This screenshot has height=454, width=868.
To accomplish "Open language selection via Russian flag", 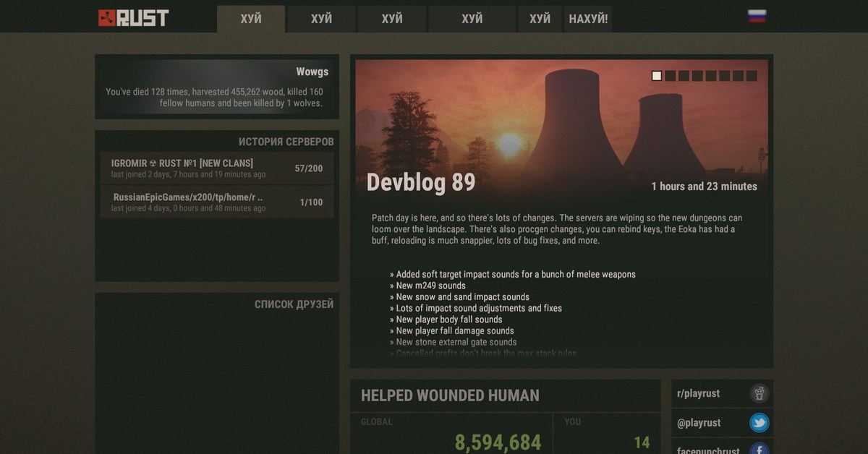I will [757, 17].
